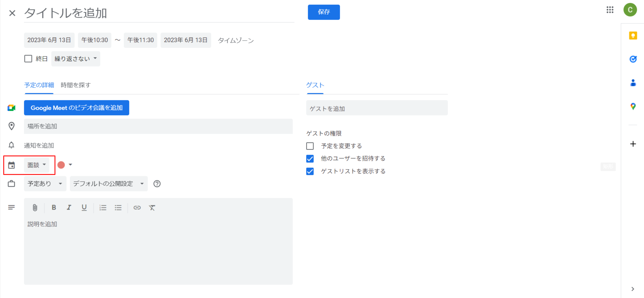Open Google Maps side panel icon
Image resolution: width=644 pixels, height=298 pixels.
[x=633, y=107]
